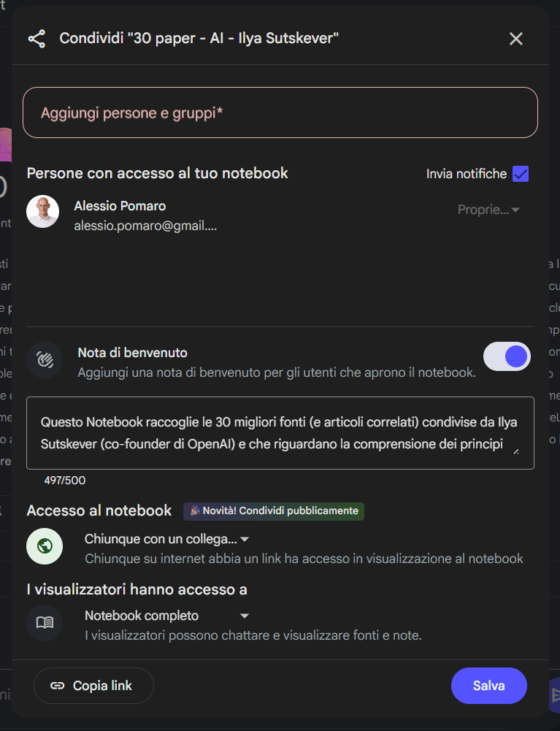Viewport: 560px width, 731px height.
Task: Open the Proprie... role dropdown
Action: pos(488,210)
